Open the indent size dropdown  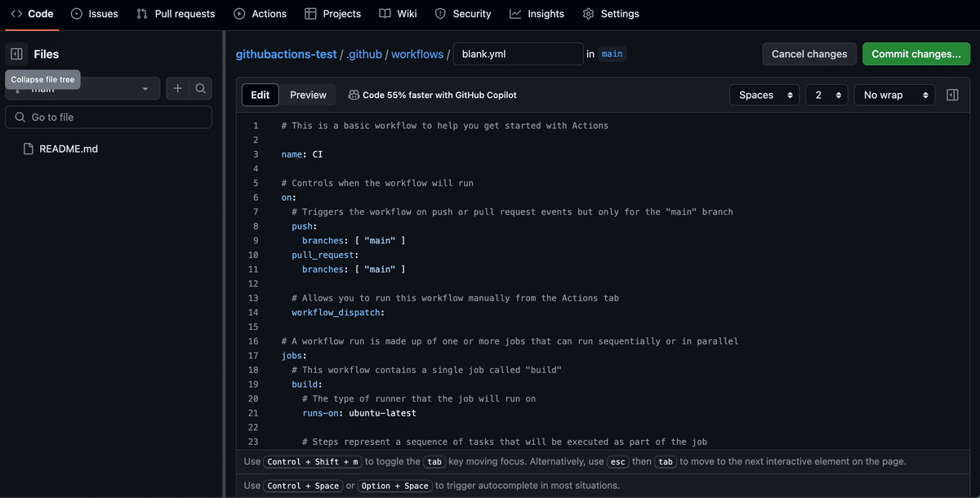[x=826, y=95]
